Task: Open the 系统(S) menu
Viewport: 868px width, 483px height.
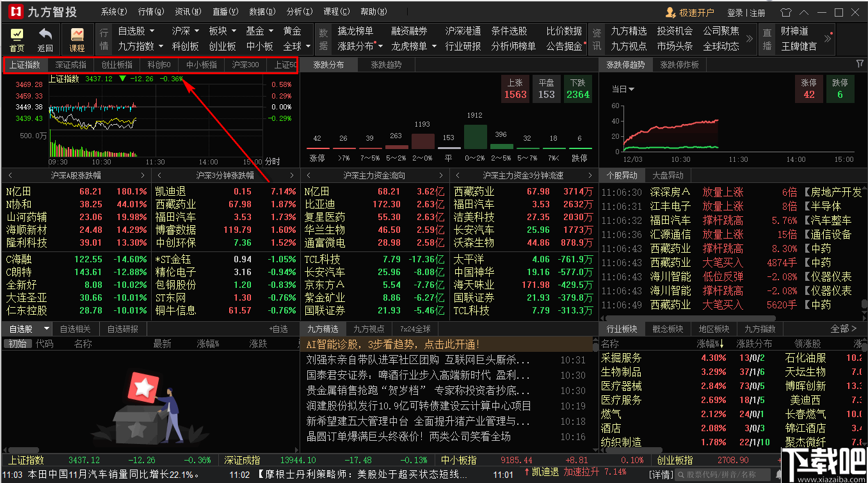Action: tap(115, 12)
